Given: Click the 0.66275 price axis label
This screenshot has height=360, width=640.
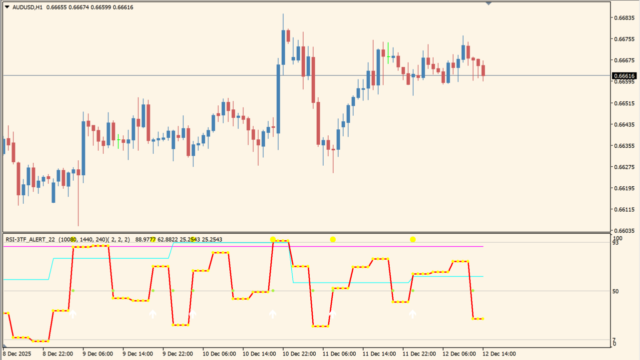Looking at the screenshot, I should click(624, 167).
